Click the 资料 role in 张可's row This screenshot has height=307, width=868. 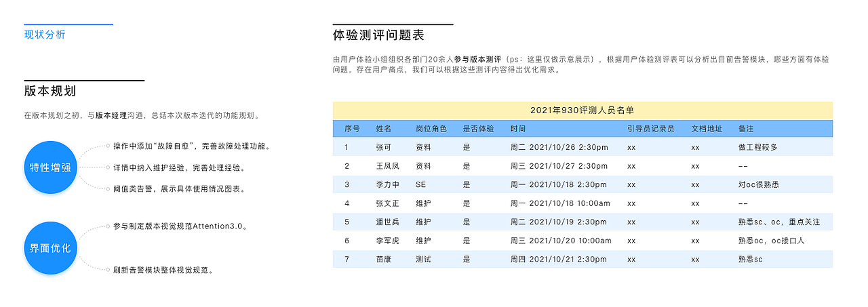(x=424, y=147)
